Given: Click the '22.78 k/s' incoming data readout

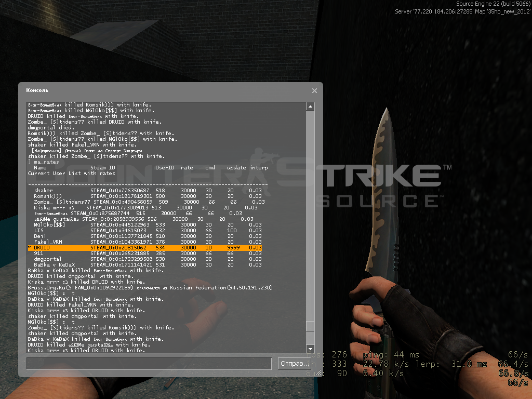Looking at the screenshot, I should [385, 364].
